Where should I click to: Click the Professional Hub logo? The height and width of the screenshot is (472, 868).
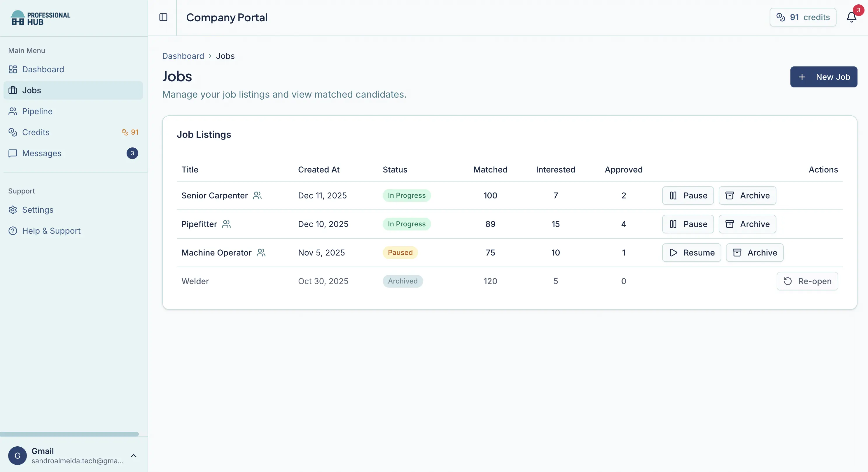tap(41, 18)
